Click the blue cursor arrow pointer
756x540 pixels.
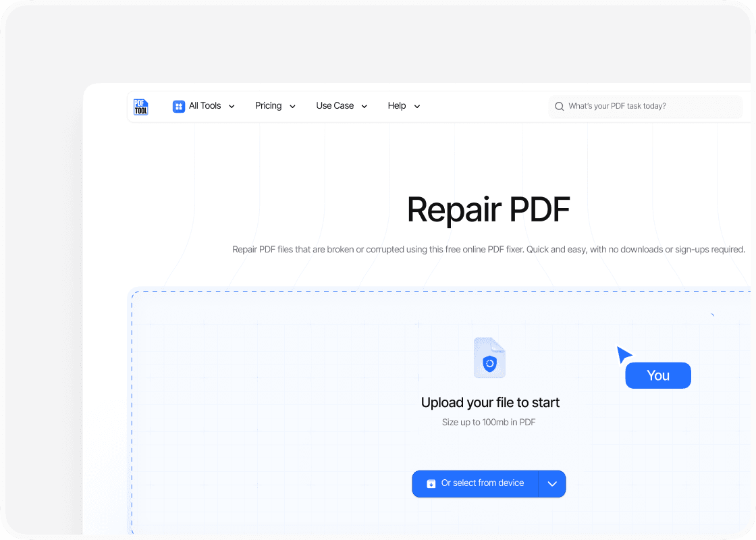624,354
